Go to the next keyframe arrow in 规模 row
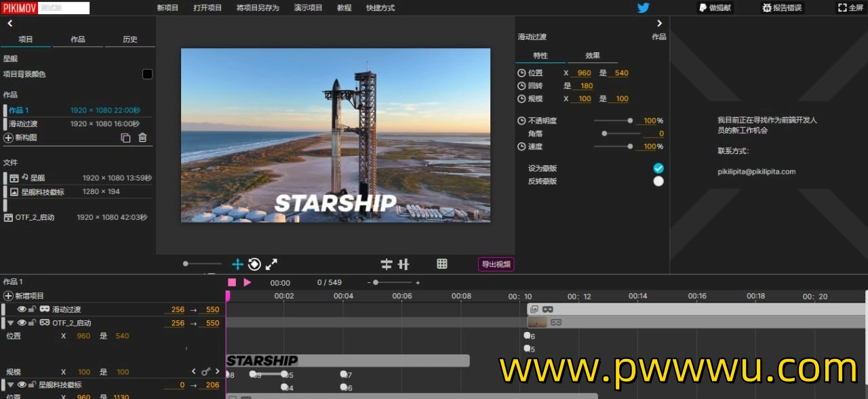The height and width of the screenshot is (399, 868). (217, 372)
